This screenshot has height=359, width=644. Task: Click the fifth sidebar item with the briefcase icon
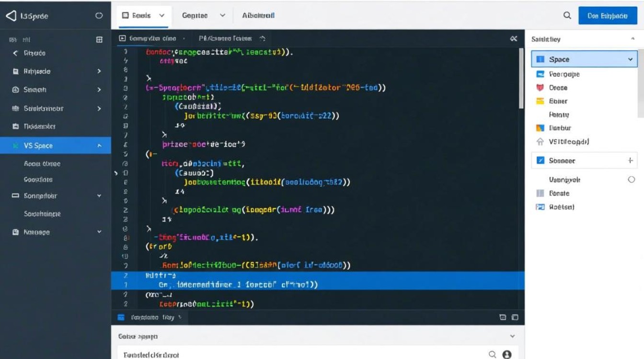click(56, 126)
